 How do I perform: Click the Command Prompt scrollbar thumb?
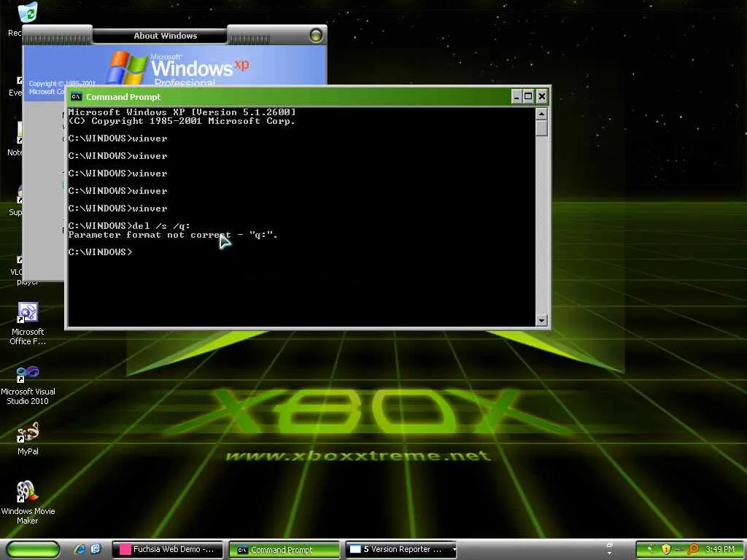(541, 128)
